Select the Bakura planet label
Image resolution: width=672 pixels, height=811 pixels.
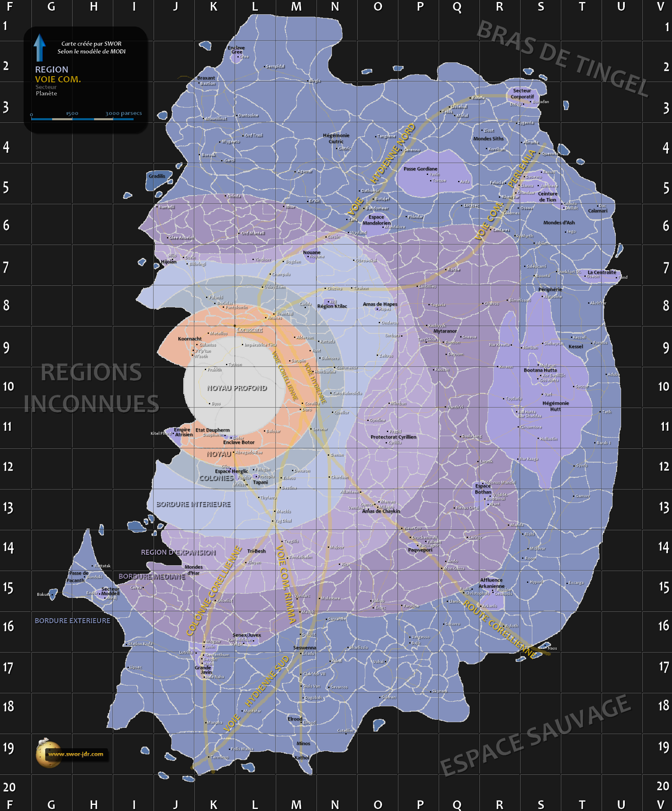pos(44,594)
